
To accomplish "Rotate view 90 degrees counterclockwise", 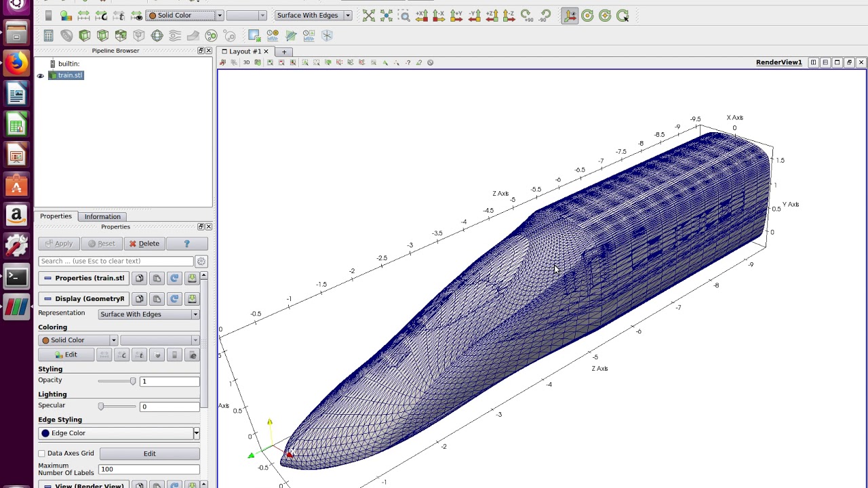I will 545,15.
